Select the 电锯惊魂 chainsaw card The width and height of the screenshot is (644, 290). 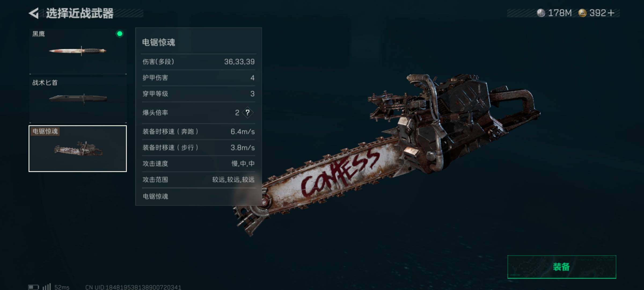click(78, 148)
